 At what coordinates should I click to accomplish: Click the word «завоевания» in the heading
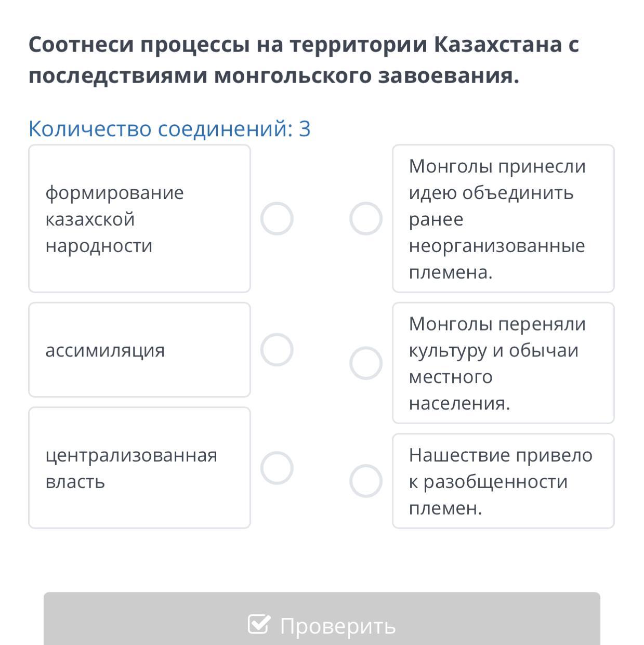448,76
